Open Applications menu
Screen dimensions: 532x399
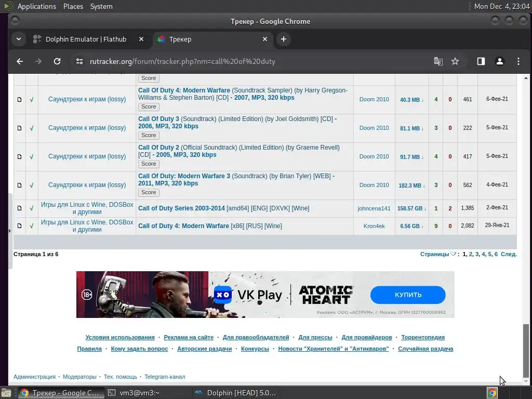[37, 6]
